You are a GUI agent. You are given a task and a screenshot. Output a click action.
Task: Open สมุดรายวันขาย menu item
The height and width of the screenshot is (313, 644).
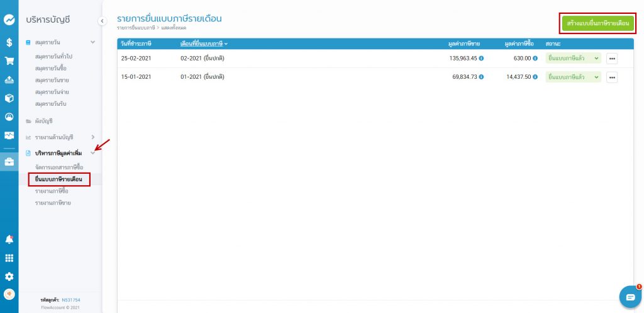click(x=52, y=80)
